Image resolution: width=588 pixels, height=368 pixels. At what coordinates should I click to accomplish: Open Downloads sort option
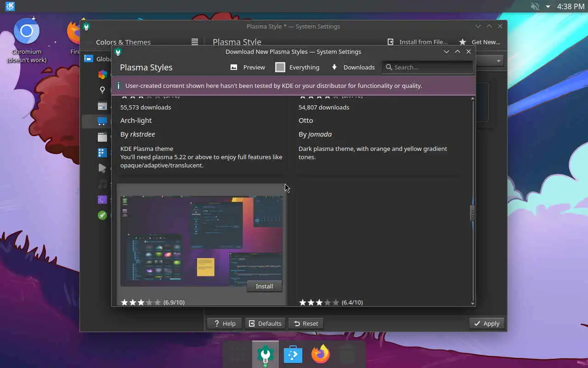pyautogui.click(x=353, y=67)
